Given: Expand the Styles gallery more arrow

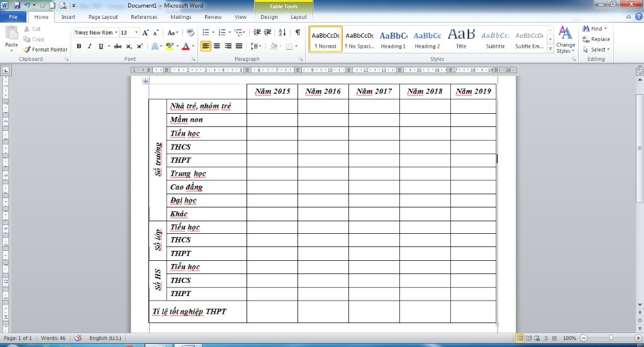Looking at the screenshot, I should 550,48.
